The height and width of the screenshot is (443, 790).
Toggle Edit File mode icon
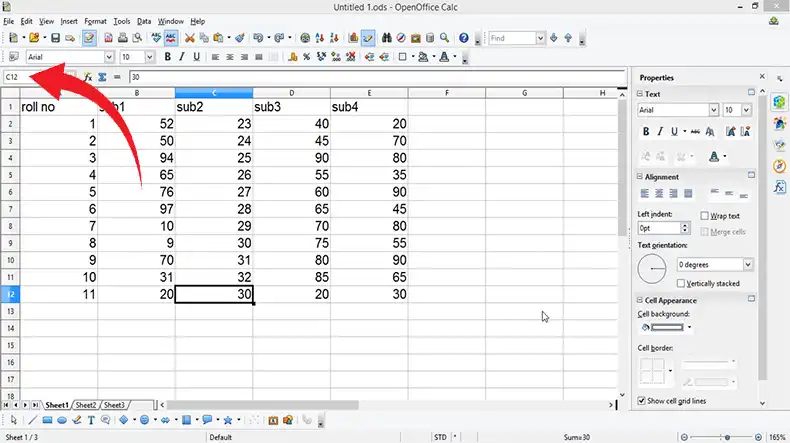pyautogui.click(x=89, y=38)
